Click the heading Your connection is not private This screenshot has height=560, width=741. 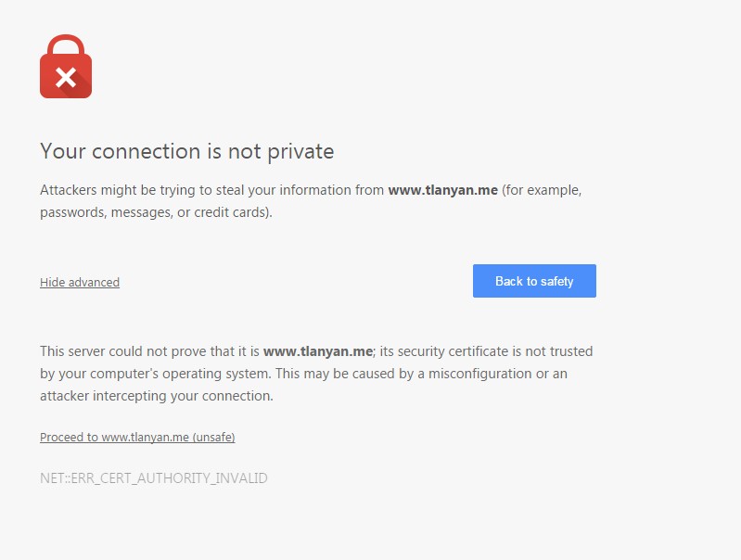coord(186,151)
